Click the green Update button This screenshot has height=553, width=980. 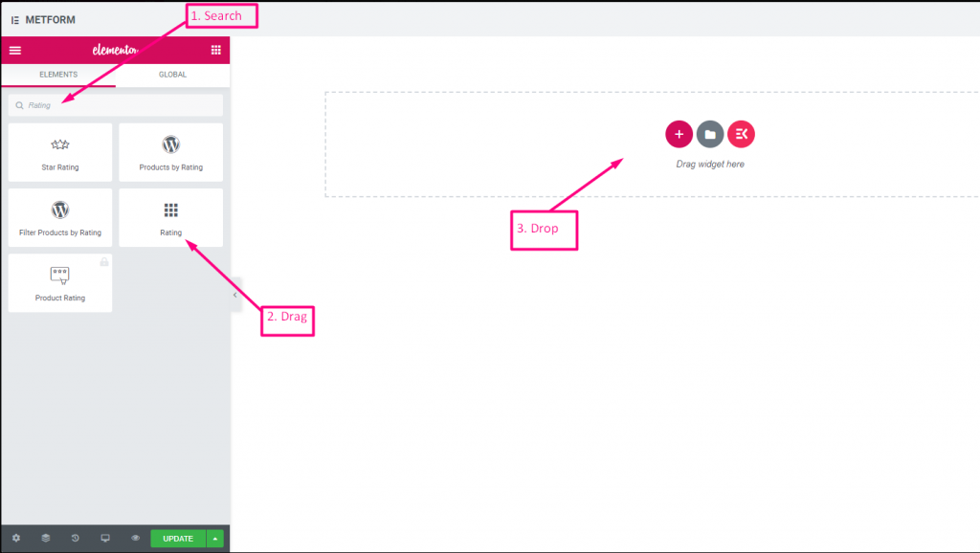[178, 539]
